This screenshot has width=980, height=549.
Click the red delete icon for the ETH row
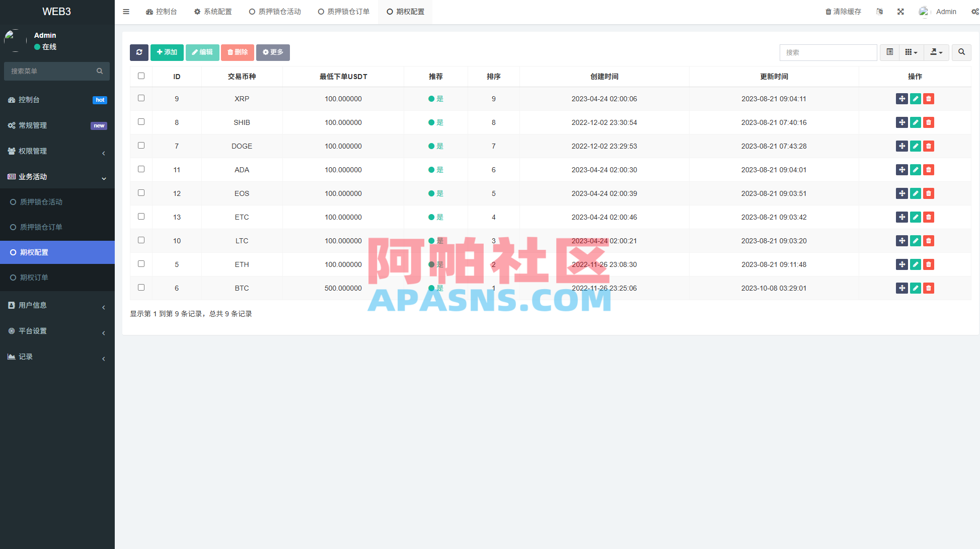click(x=929, y=264)
